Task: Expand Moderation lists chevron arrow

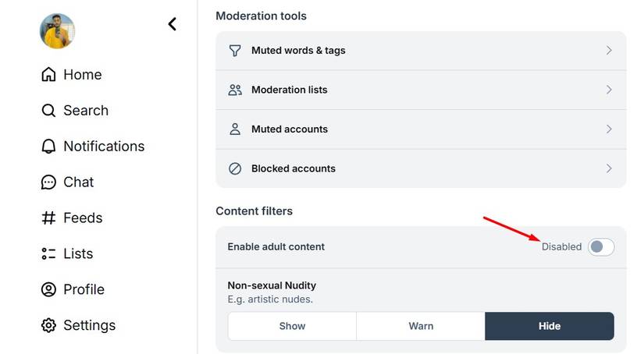Action: (x=609, y=90)
